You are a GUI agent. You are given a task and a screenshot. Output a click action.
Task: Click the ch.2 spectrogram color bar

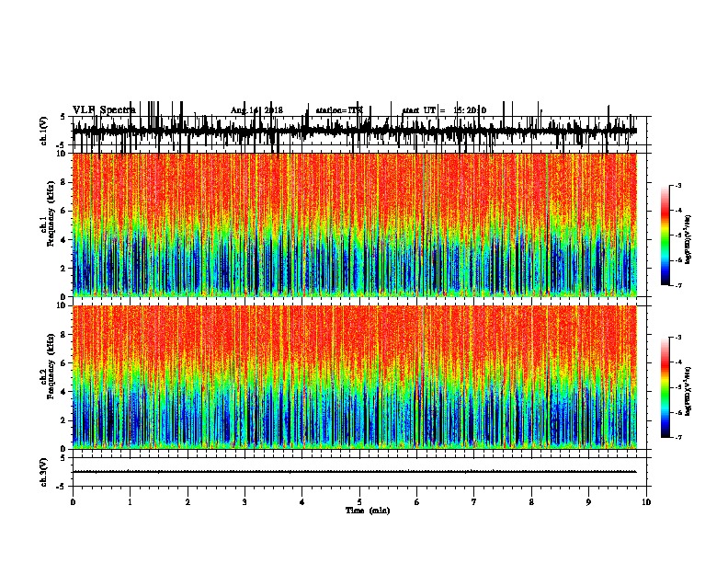(x=665, y=387)
